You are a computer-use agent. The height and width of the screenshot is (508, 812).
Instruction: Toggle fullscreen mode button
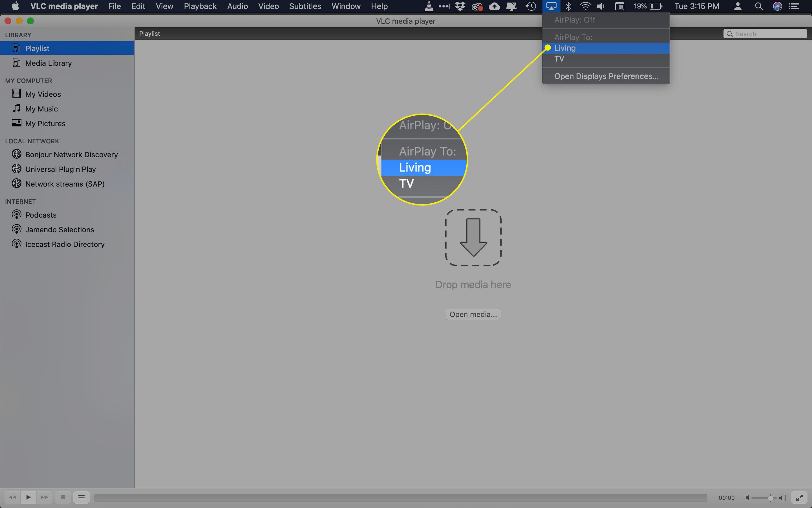click(799, 498)
